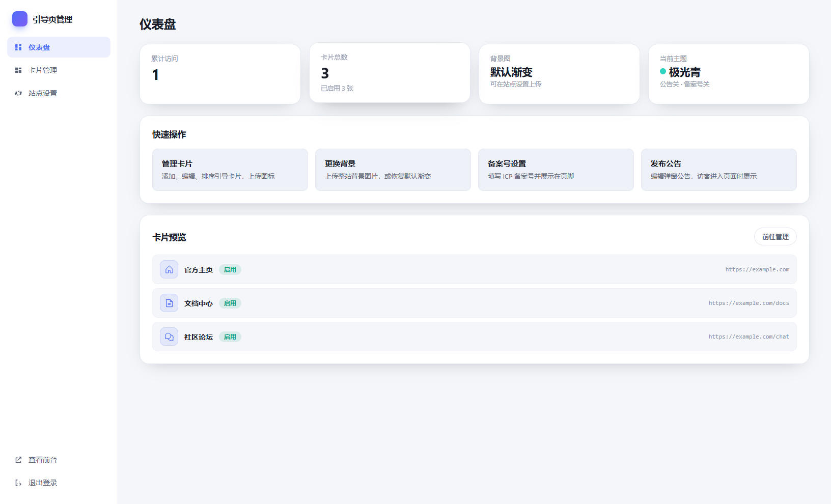Image resolution: width=831 pixels, height=504 pixels.
Task: Click the 可在站点设置上传 hint text
Action: 516,84
